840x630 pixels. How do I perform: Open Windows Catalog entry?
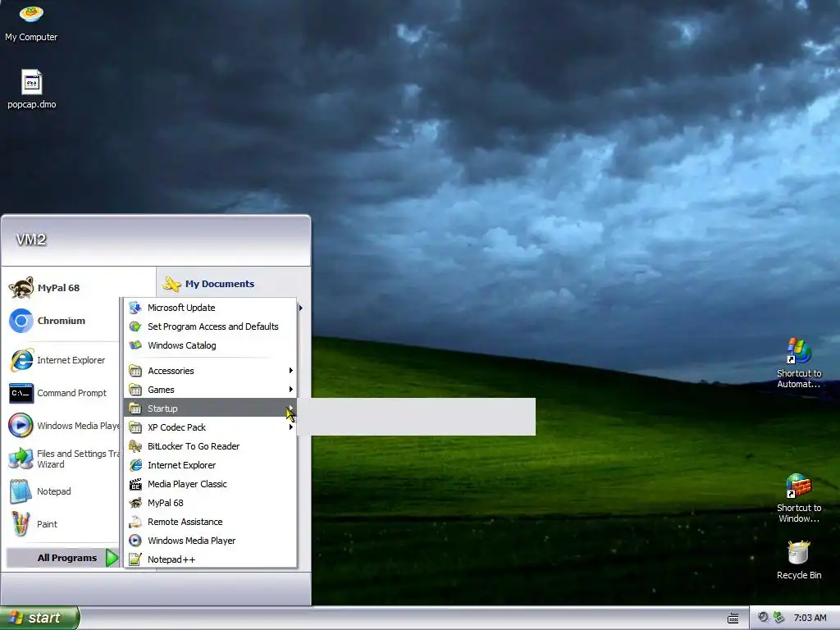tap(210, 345)
